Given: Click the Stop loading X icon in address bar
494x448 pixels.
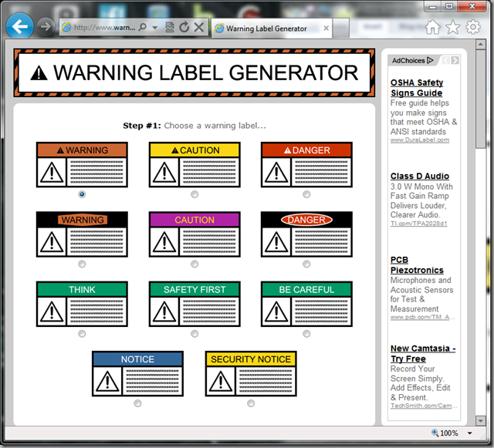Looking at the screenshot, I should point(198,28).
